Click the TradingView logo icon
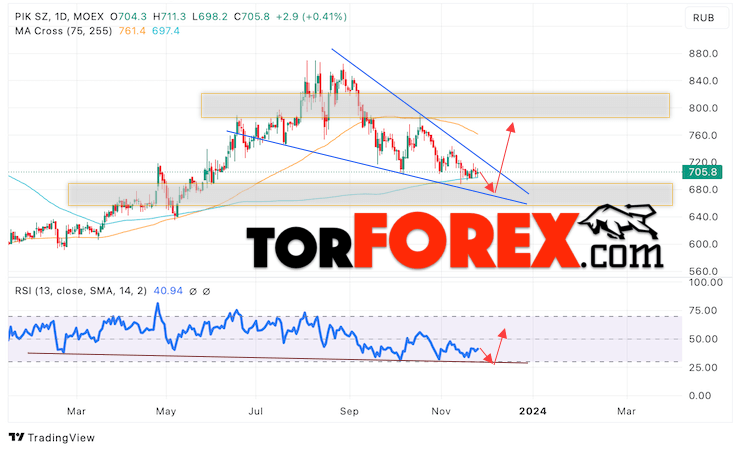This screenshot has width=741, height=452. [x=17, y=437]
